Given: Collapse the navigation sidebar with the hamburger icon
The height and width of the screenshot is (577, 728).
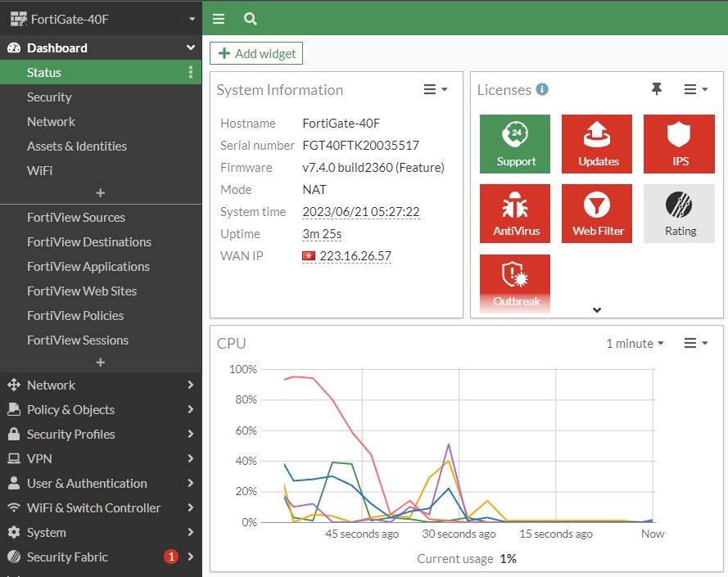Looking at the screenshot, I should [218, 18].
